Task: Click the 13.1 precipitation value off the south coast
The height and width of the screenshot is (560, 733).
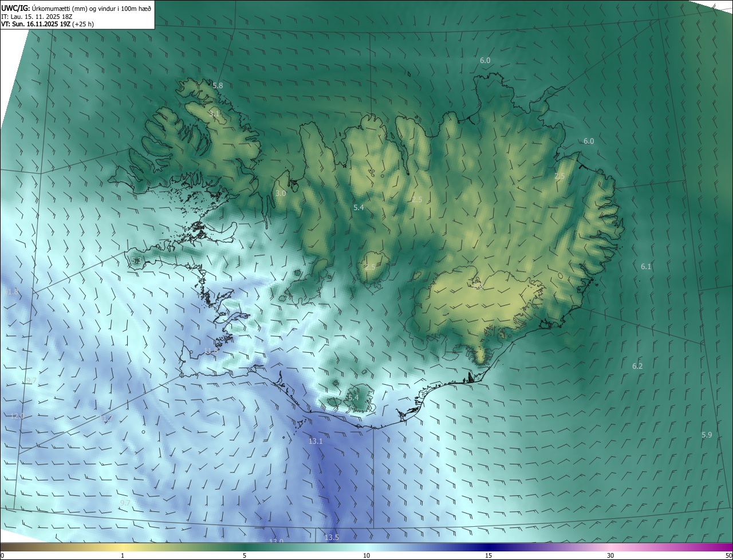Action: 316,441
